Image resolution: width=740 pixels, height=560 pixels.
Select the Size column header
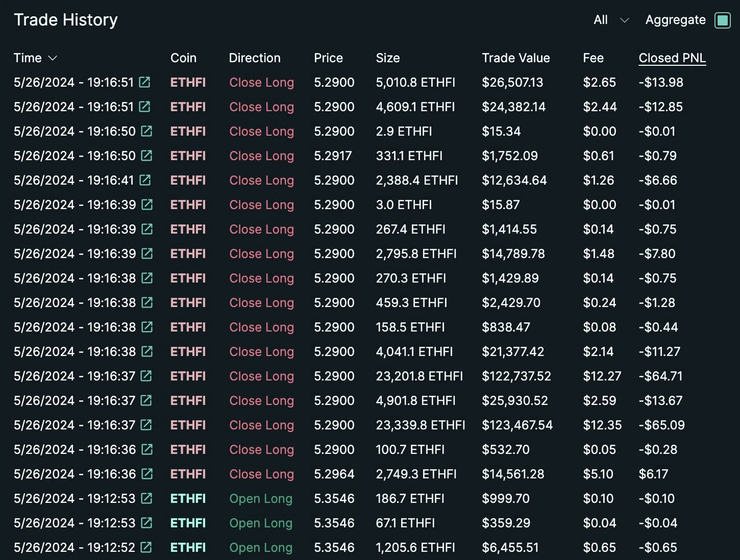coord(387,58)
